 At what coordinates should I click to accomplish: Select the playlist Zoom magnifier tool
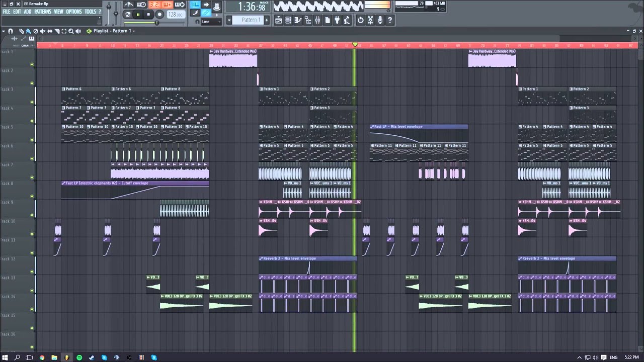[x=71, y=31]
